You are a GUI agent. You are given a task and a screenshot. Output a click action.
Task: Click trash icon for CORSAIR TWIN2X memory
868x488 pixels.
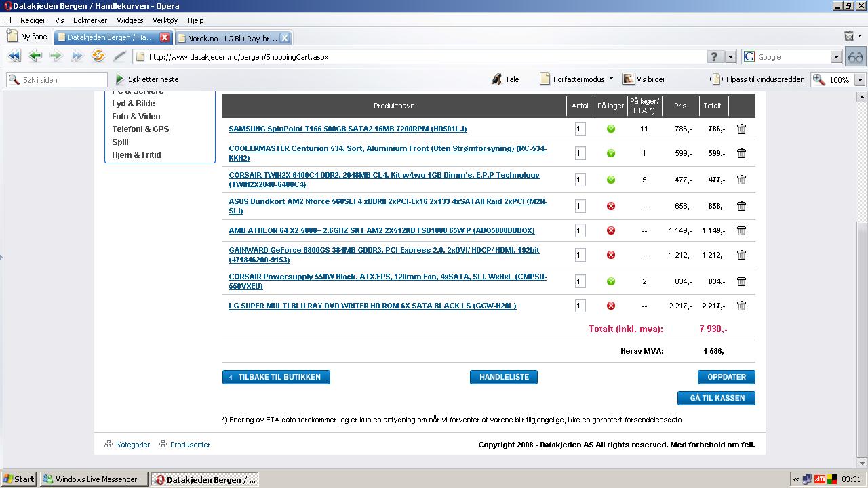click(741, 180)
